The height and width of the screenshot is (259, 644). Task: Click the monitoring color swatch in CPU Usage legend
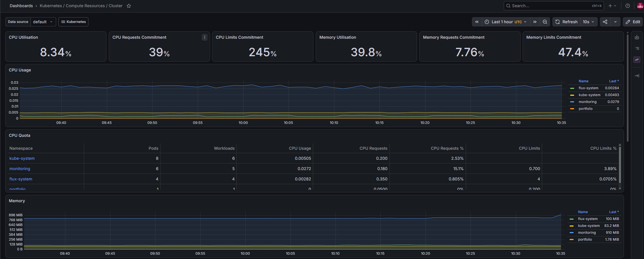coord(572,102)
